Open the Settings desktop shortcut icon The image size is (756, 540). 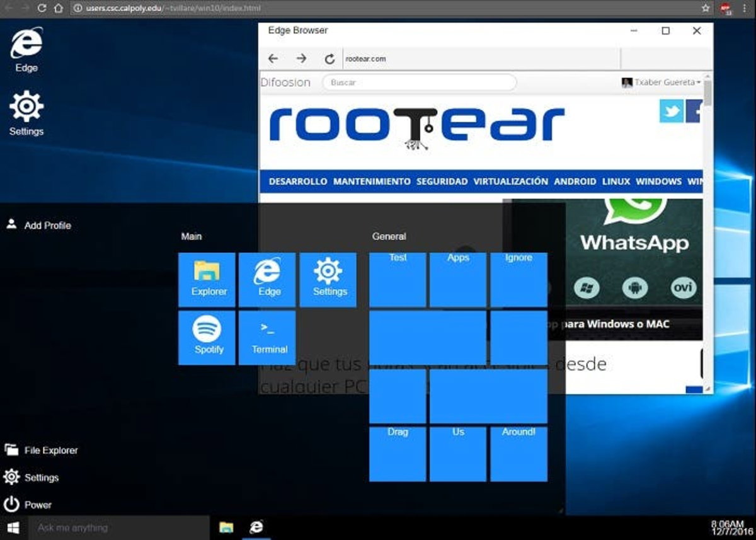tap(26, 113)
